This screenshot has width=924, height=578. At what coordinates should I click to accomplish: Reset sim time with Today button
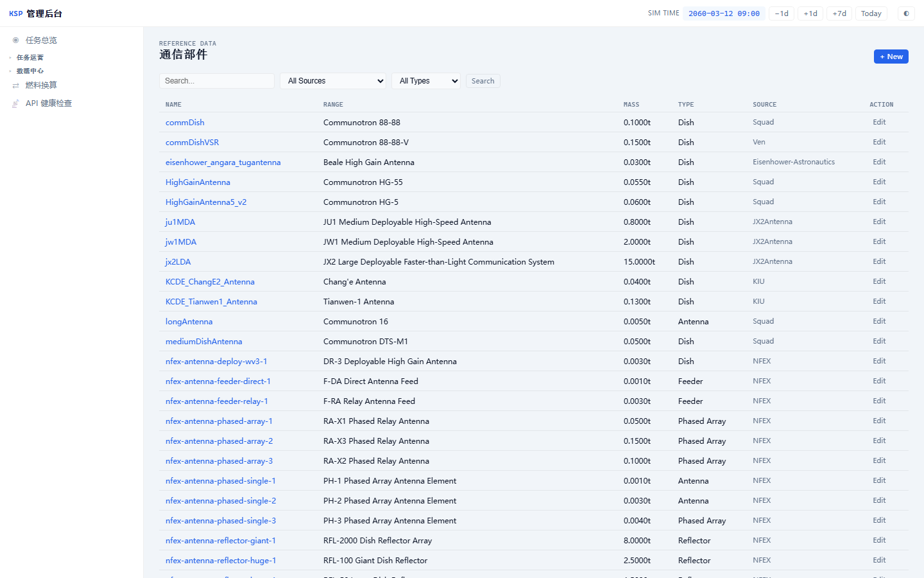click(871, 13)
